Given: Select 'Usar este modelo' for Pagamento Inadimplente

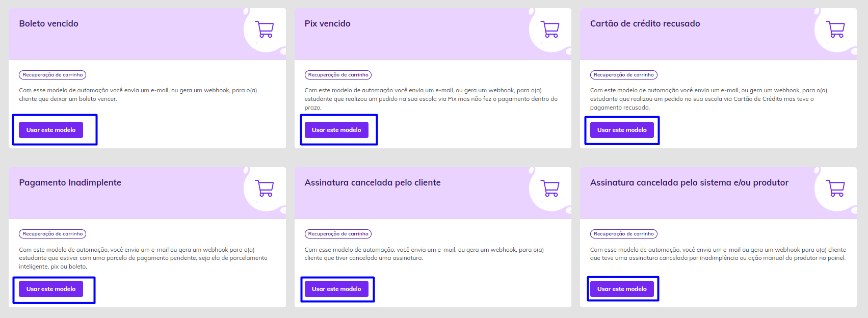Looking at the screenshot, I should click(51, 289).
